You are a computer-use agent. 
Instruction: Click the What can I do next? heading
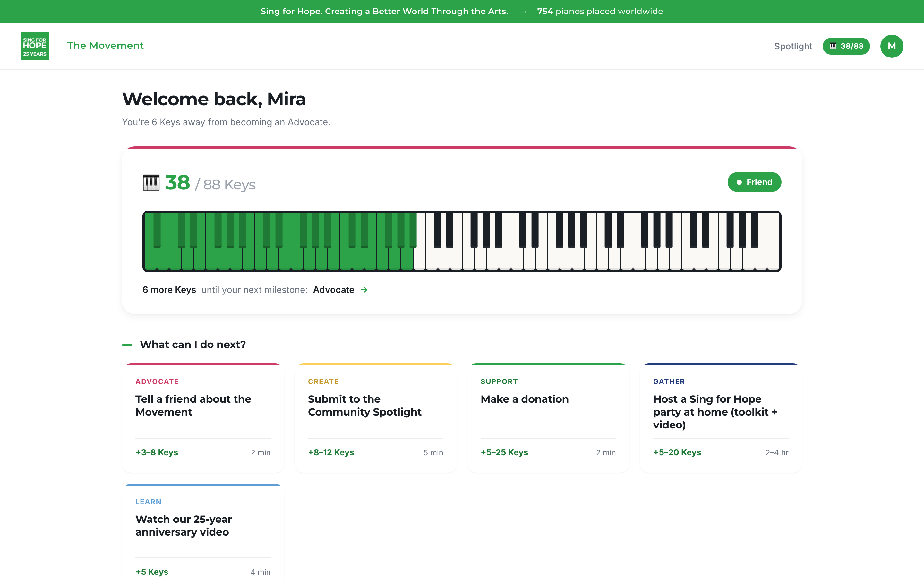click(193, 345)
